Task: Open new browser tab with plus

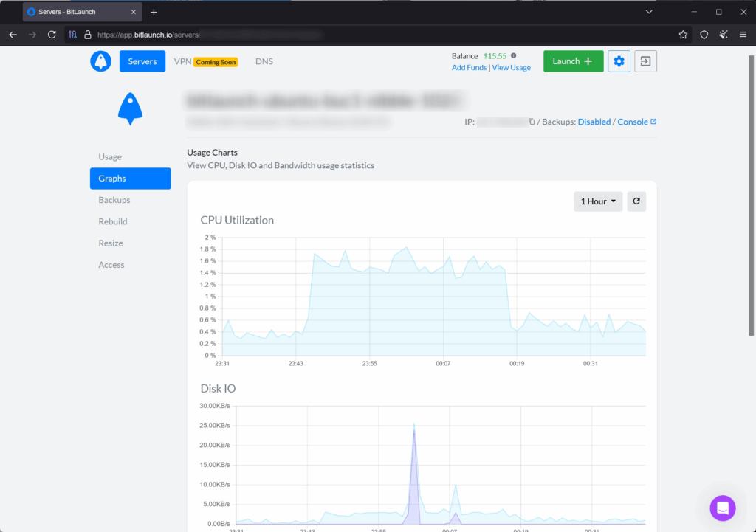Action: click(154, 12)
